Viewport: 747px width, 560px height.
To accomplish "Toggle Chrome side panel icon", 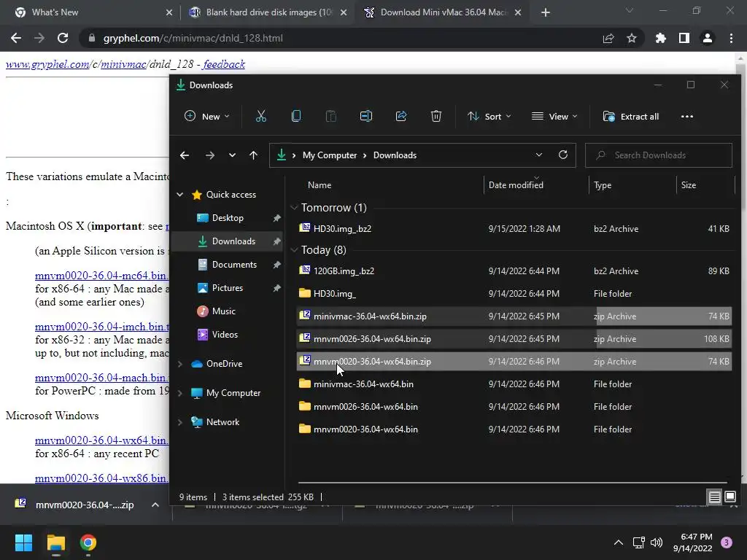I will click(684, 38).
